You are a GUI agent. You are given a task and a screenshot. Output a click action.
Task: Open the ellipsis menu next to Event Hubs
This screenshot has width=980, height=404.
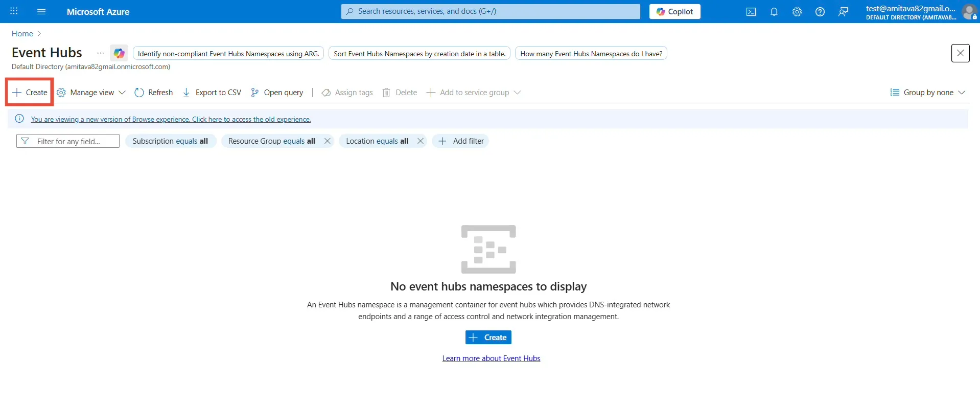101,53
